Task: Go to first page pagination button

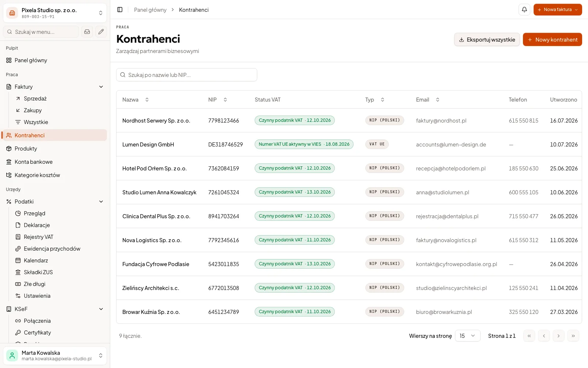Action: (x=529, y=336)
